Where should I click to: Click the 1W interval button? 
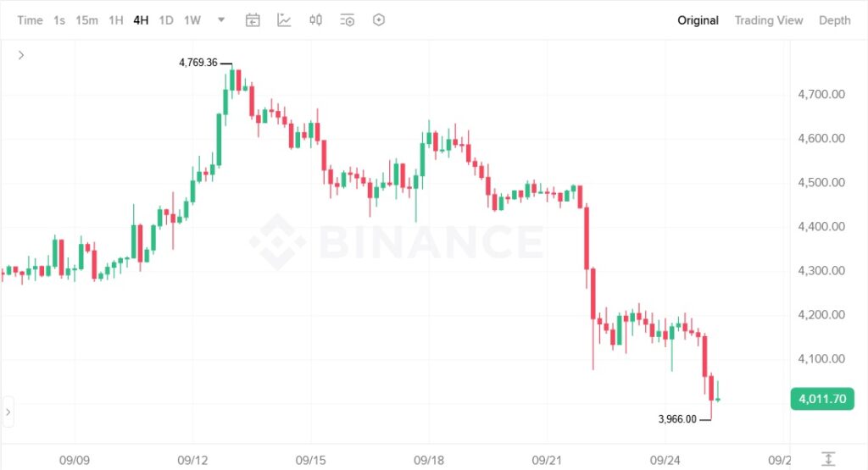coord(192,20)
